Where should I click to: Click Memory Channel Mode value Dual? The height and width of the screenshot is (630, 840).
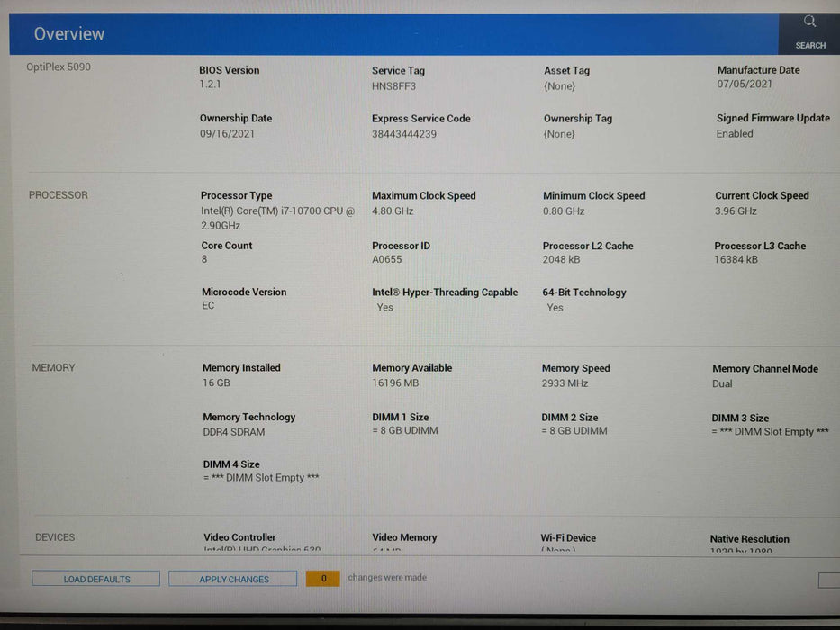[722, 383]
